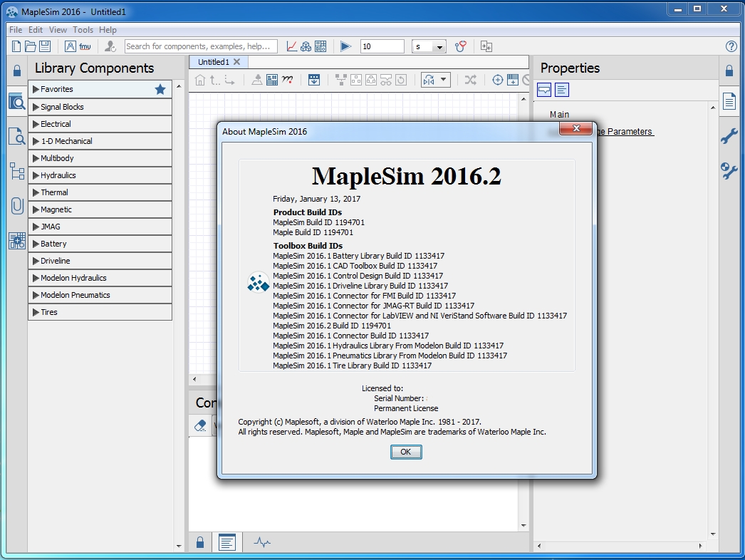Screen dimensions: 745x560
Task: Open the View menu
Action: 58,29
